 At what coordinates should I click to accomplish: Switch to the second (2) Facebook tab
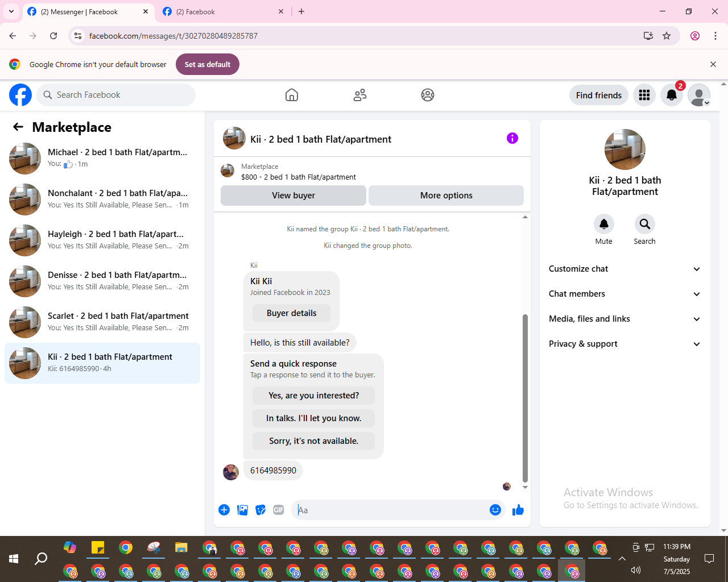(224, 11)
